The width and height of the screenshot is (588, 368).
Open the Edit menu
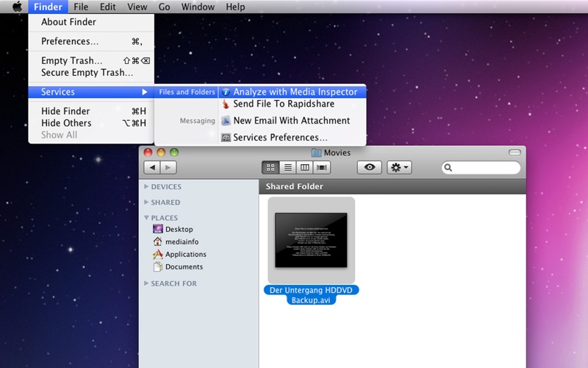[107, 7]
